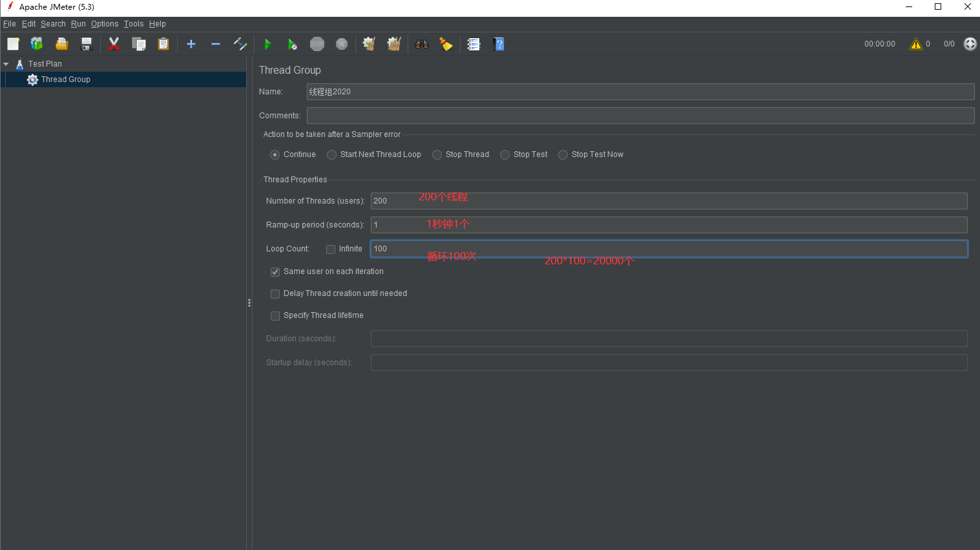
Task: Select Thread Group in the tree
Action: click(x=66, y=79)
